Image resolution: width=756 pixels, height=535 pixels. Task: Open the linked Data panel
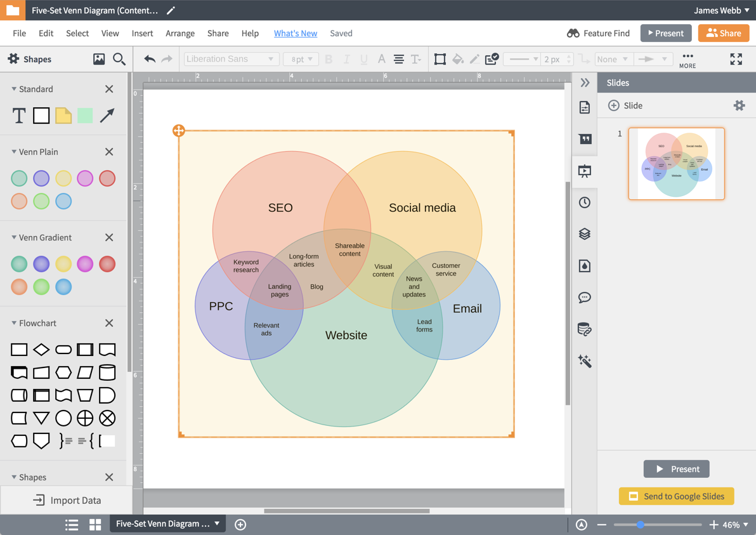point(585,329)
